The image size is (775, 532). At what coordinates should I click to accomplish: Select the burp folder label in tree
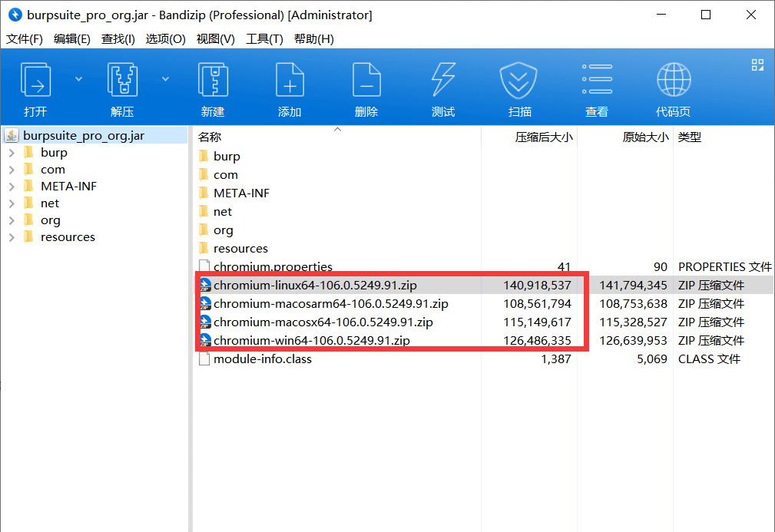[54, 153]
